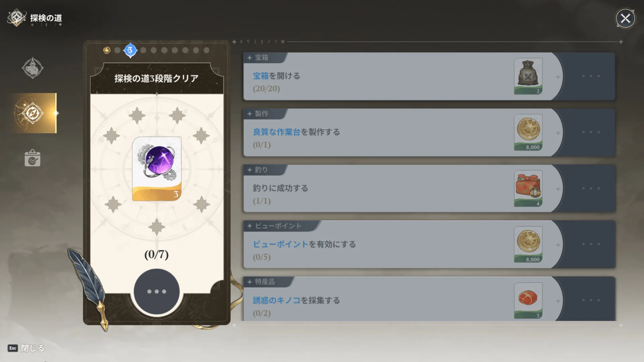Click the three-dot button on 釣り task
The width and height of the screenshot is (644, 362).
coord(591,188)
